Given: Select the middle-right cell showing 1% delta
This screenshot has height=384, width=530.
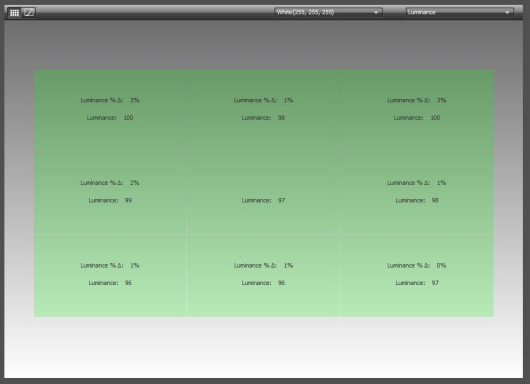Looking at the screenshot, I should point(417,193).
